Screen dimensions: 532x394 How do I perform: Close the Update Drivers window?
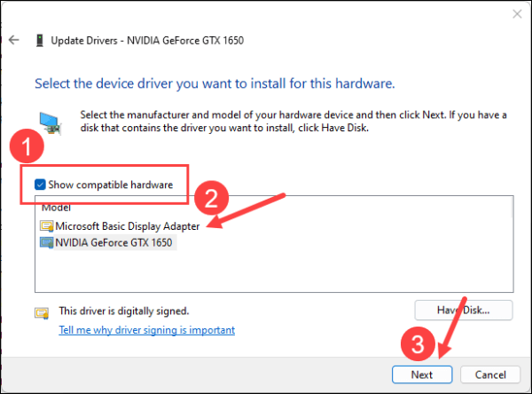pos(515,14)
